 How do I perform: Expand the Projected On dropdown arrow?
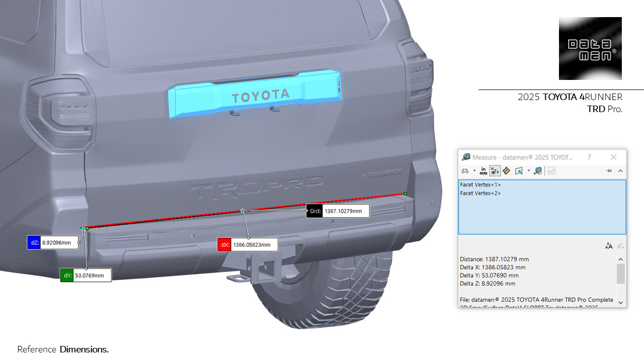(x=529, y=171)
